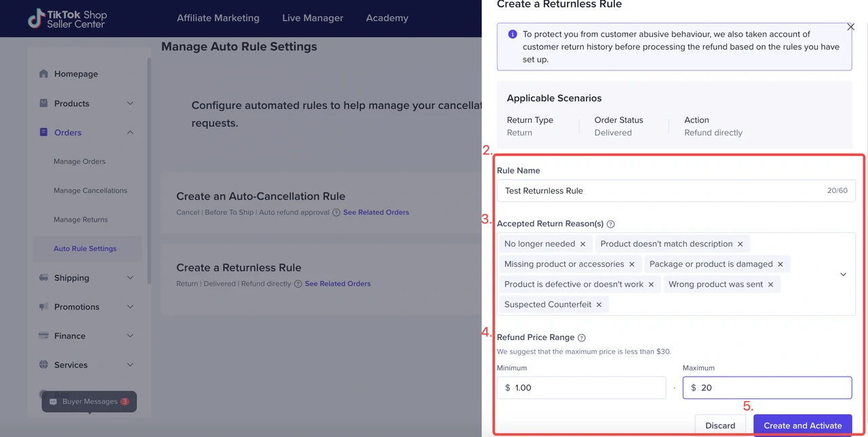Open Academy in top navigation
Viewport: 868px width, 437px height.
[x=387, y=18]
